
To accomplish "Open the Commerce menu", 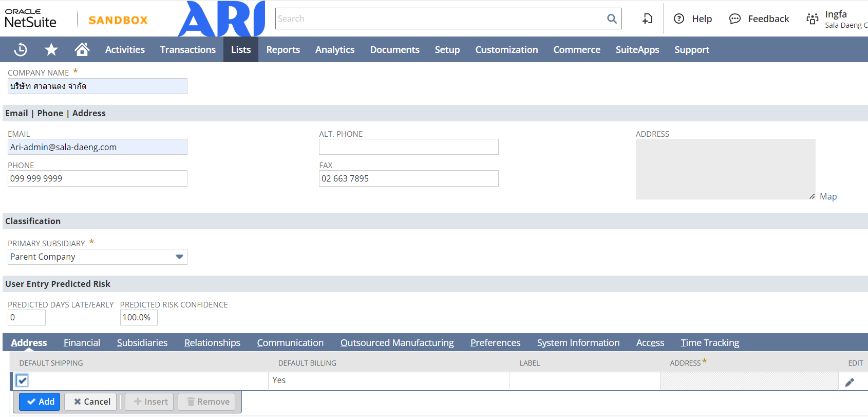I will (x=577, y=49).
